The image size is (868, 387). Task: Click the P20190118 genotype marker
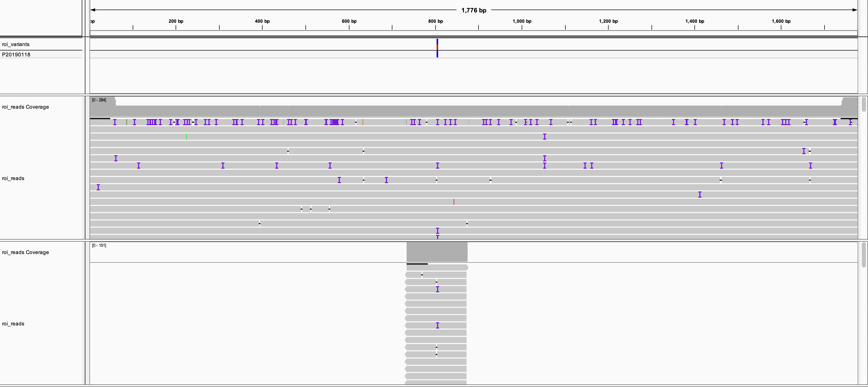pyautogui.click(x=437, y=54)
